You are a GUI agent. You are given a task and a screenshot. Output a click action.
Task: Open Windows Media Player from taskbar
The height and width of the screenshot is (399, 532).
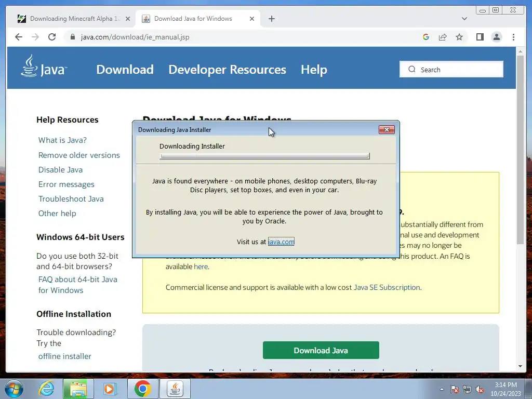click(x=110, y=389)
